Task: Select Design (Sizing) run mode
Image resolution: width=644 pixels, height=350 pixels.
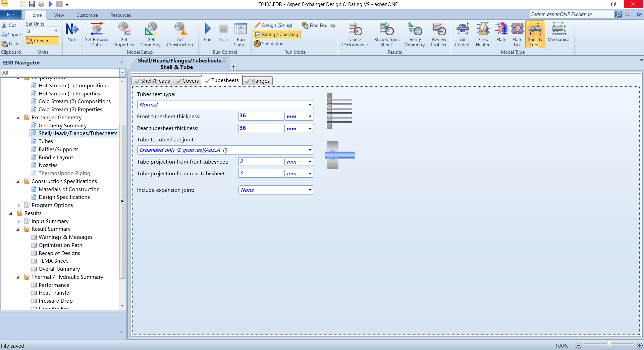Action: coord(273,25)
